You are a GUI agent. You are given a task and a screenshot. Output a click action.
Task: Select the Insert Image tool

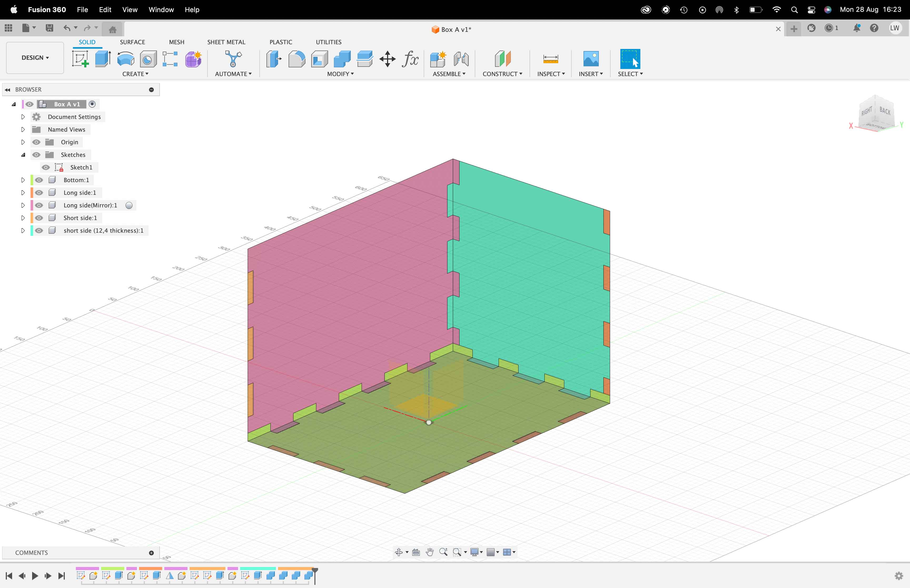pyautogui.click(x=591, y=59)
